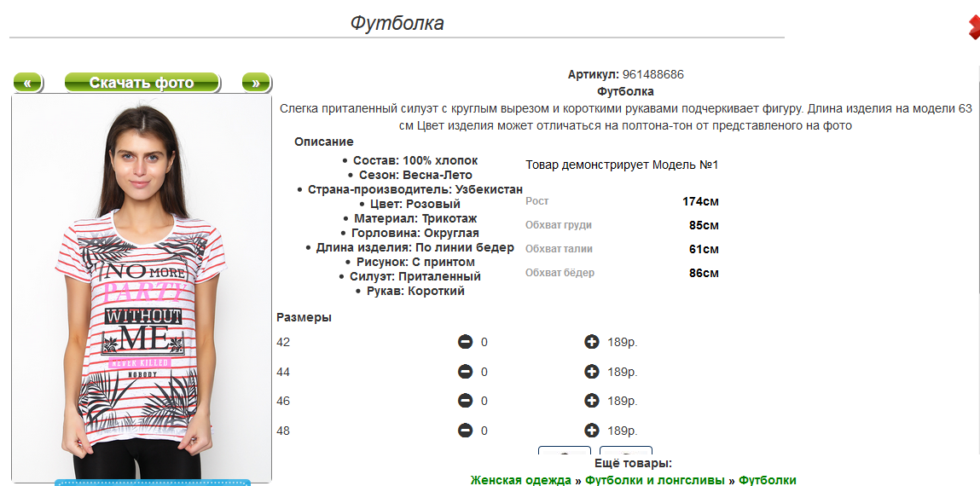Click Товар демонстрирует Модель №1 text
Image resolution: width=980 pixels, height=486 pixels.
[622, 165]
